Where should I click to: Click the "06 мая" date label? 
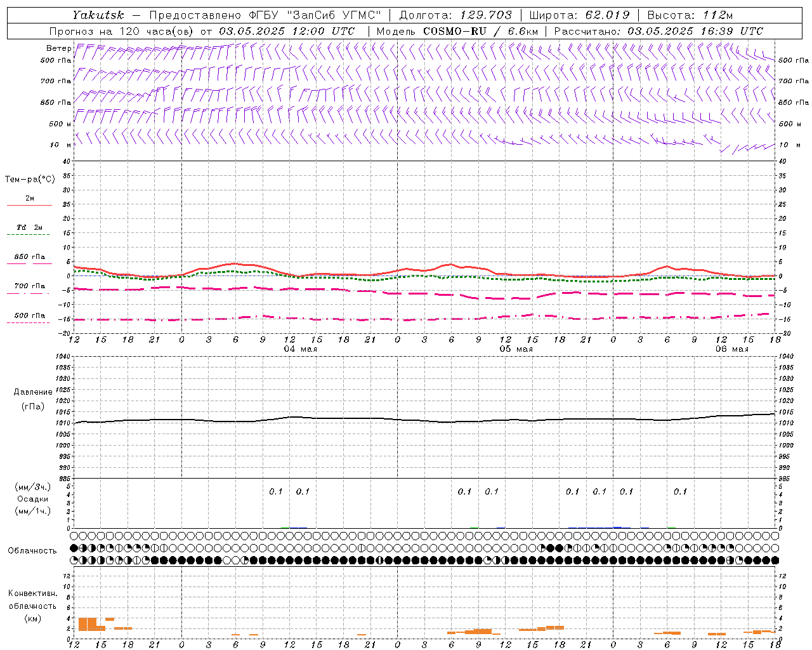pos(732,348)
